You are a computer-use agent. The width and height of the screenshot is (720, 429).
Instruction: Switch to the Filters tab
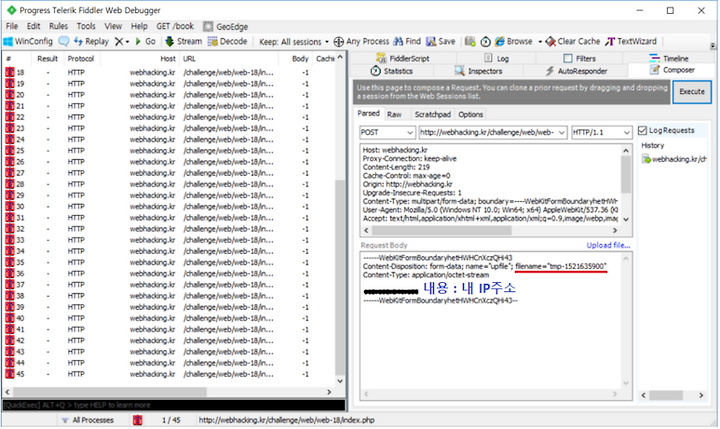579,58
